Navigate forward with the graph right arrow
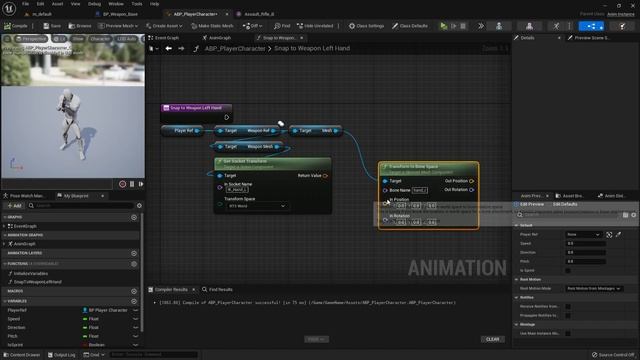The width and height of the screenshot is (640, 360). pos(181,49)
